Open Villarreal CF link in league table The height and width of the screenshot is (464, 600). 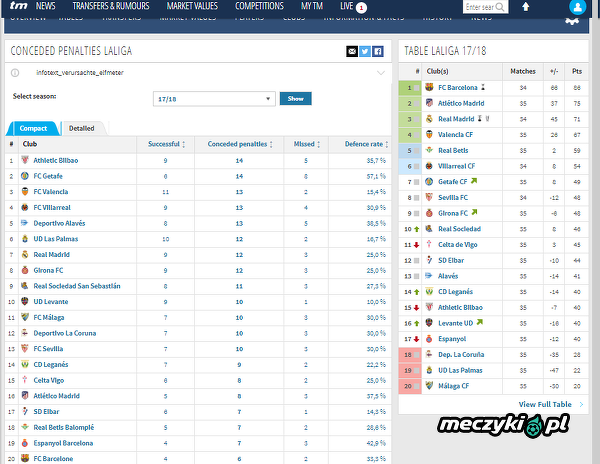[x=457, y=166]
